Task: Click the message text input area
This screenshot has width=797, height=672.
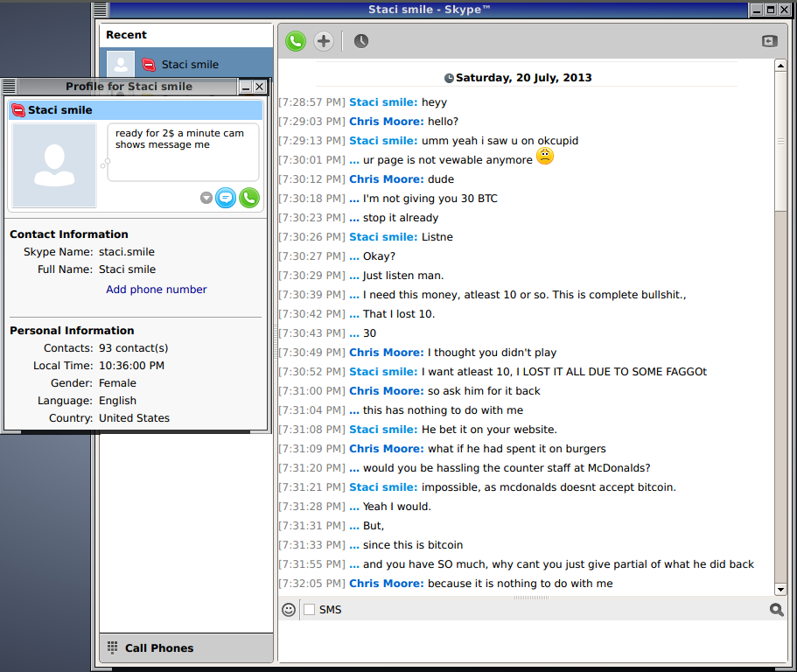Action: (533, 640)
